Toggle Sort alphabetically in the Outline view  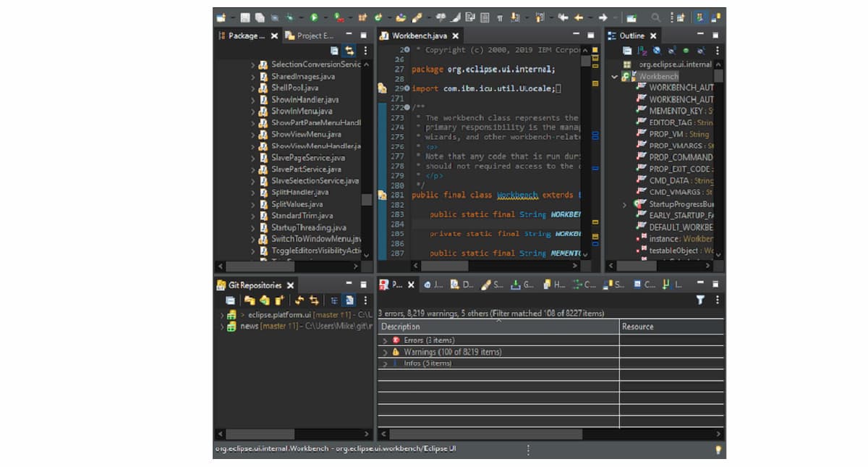click(642, 51)
